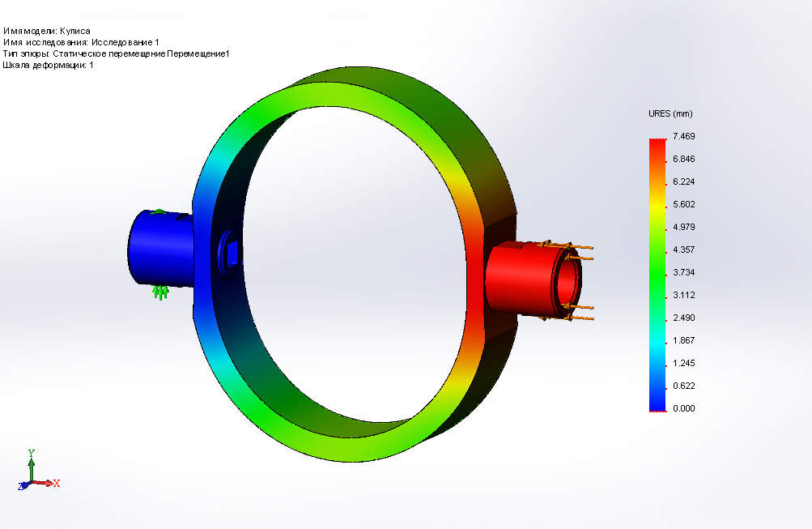The height and width of the screenshot is (529, 812).
Task: Click the legend value 4.979
Action: (x=683, y=227)
